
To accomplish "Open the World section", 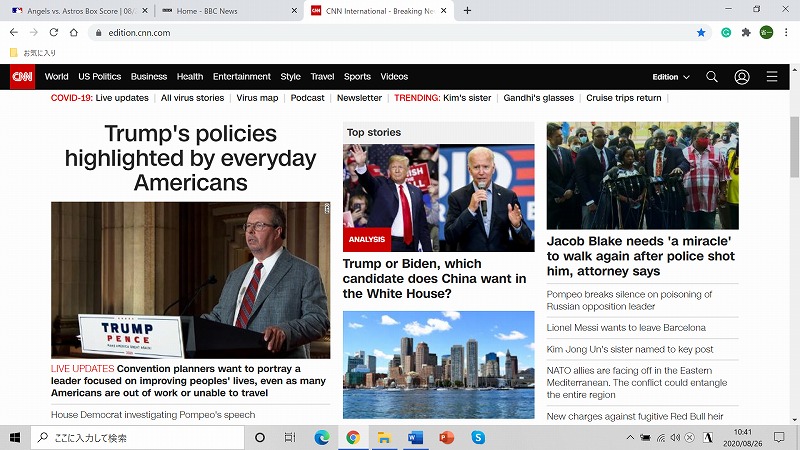I will (56, 77).
